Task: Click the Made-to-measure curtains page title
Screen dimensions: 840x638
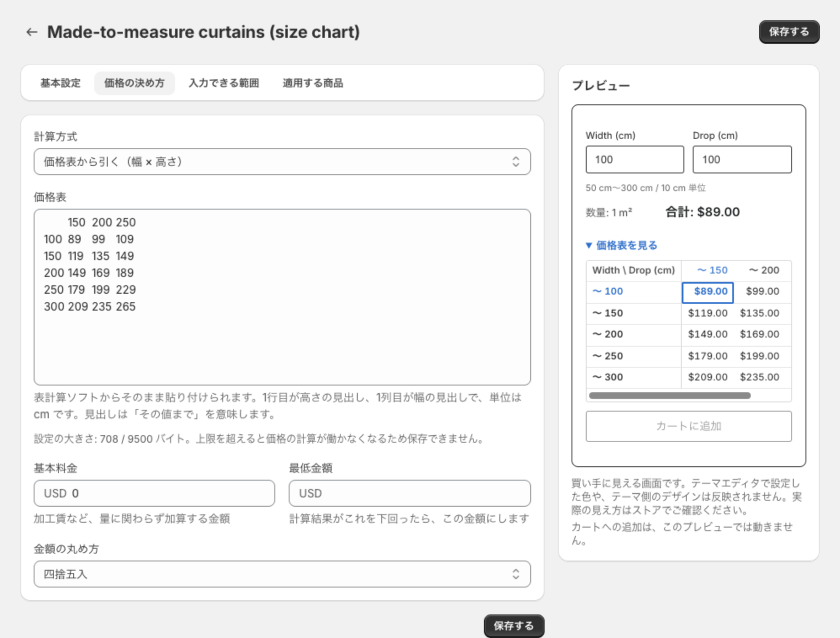Action: click(203, 32)
